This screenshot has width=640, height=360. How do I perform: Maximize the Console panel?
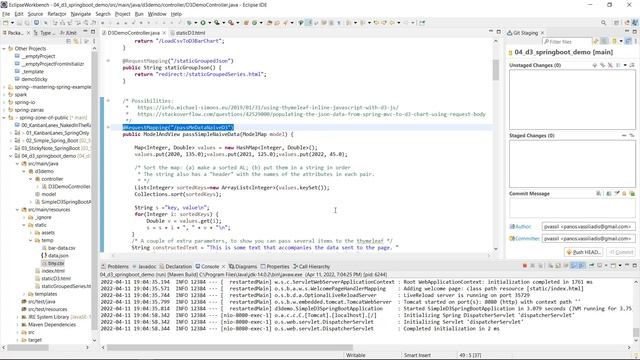click(635, 265)
